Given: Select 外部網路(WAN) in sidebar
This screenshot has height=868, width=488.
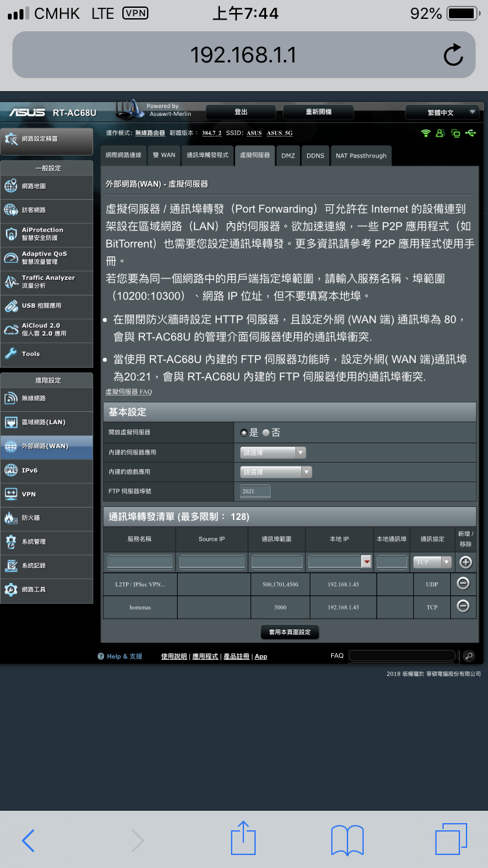Looking at the screenshot, I should 47,446.
